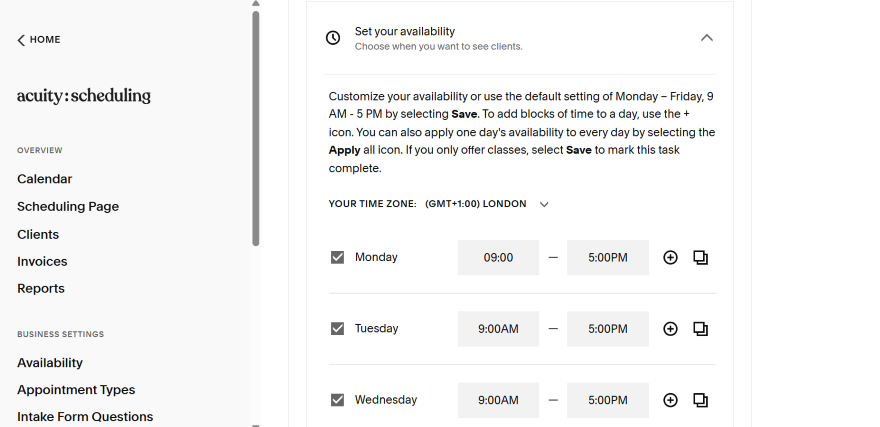Open the time zone dropdown

pyautogui.click(x=544, y=204)
